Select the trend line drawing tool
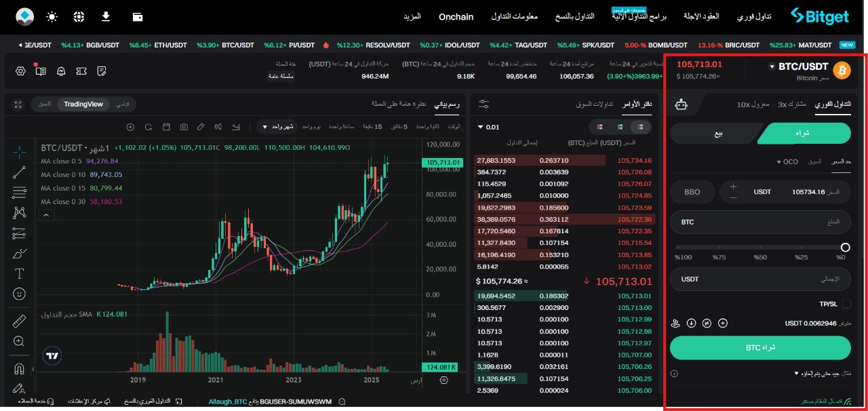The image size is (868, 411). tap(19, 172)
